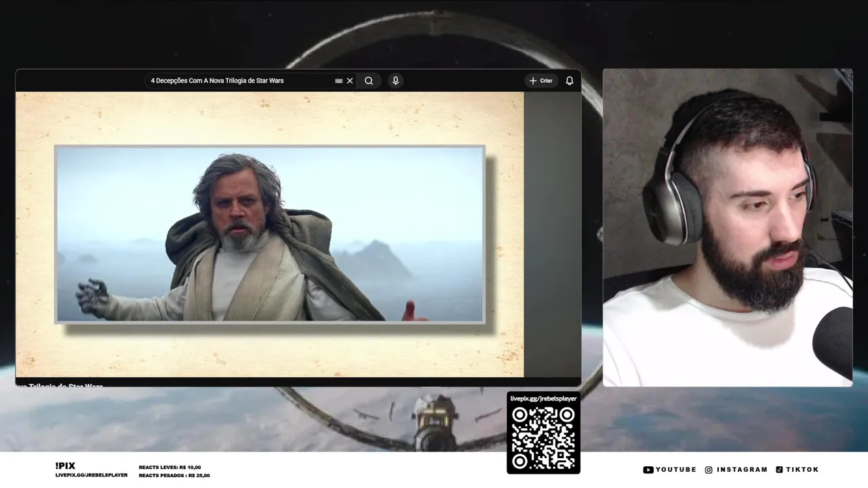This screenshot has width=868, height=488.
Task: Click the Criar create button
Action: pos(541,81)
